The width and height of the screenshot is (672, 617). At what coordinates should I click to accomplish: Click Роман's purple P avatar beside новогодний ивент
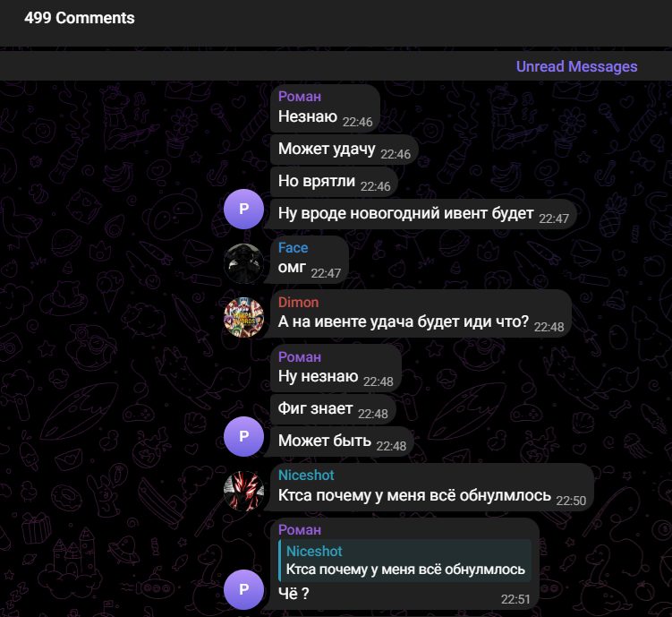tap(244, 209)
